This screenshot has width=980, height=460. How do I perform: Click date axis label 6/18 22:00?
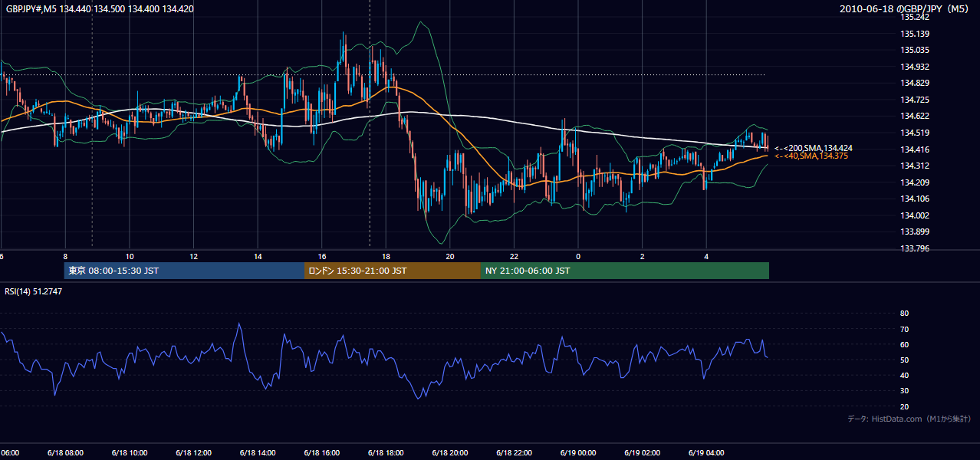click(x=513, y=452)
